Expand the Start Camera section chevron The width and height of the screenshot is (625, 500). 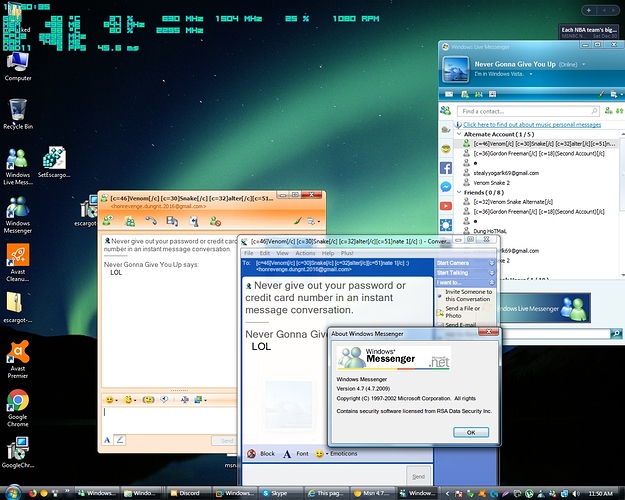(491, 263)
